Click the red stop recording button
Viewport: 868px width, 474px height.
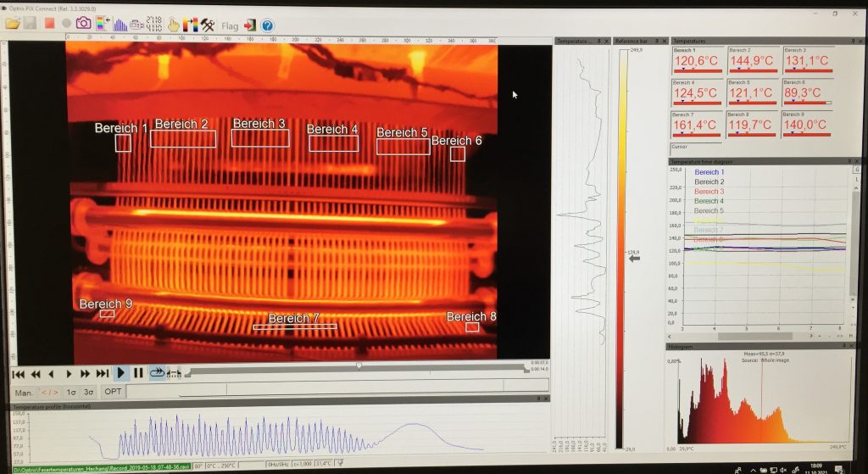coord(50,25)
